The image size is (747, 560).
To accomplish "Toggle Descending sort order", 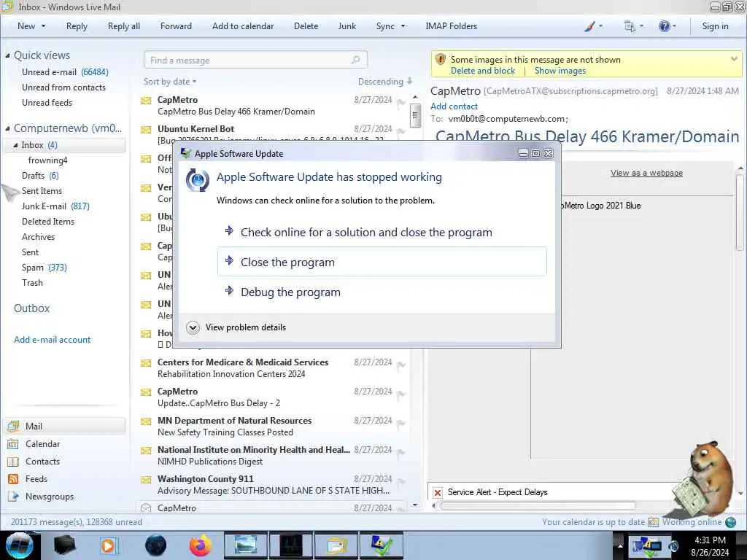I will coord(385,82).
